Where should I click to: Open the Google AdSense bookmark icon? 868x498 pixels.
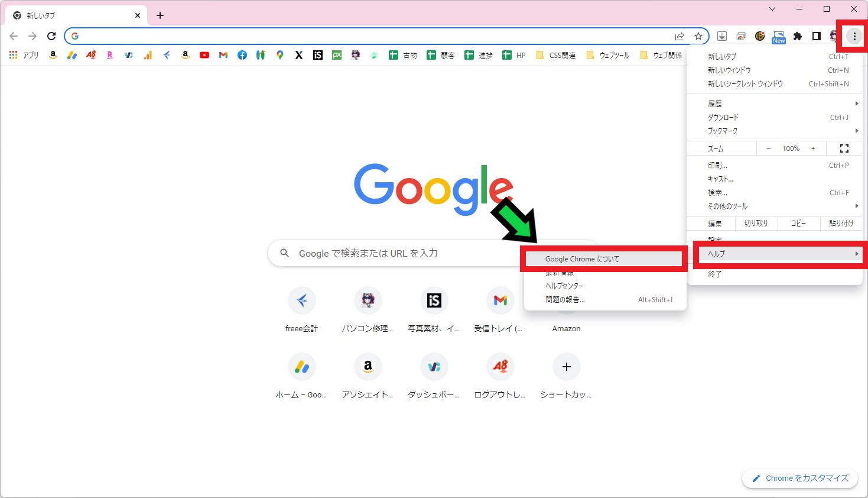pyautogui.click(x=72, y=55)
